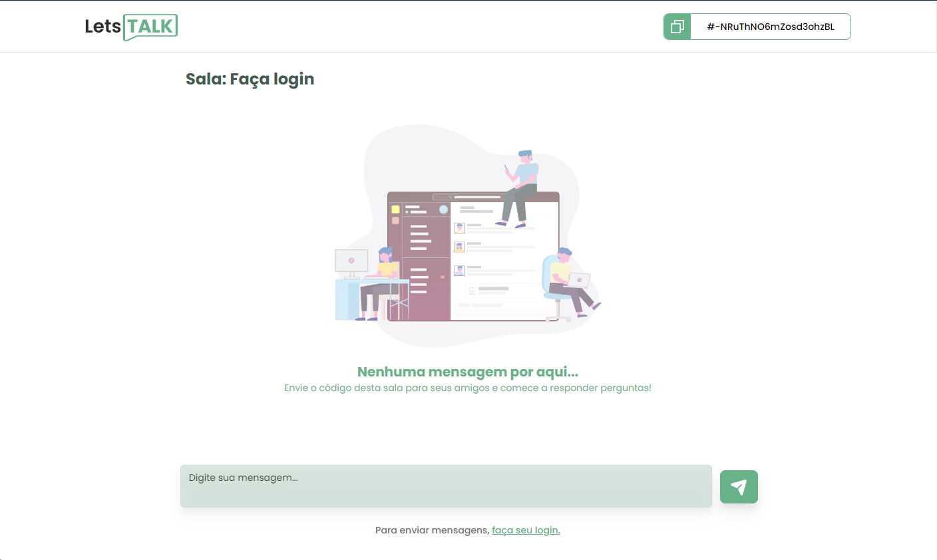The width and height of the screenshot is (937, 560).
Task: Click the empty chat illustration
Action: click(x=468, y=236)
